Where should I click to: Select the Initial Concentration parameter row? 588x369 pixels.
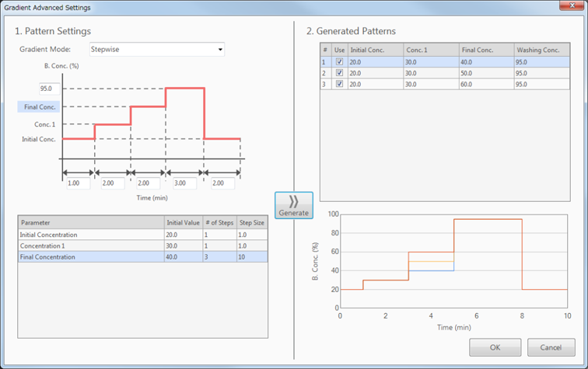(89, 235)
